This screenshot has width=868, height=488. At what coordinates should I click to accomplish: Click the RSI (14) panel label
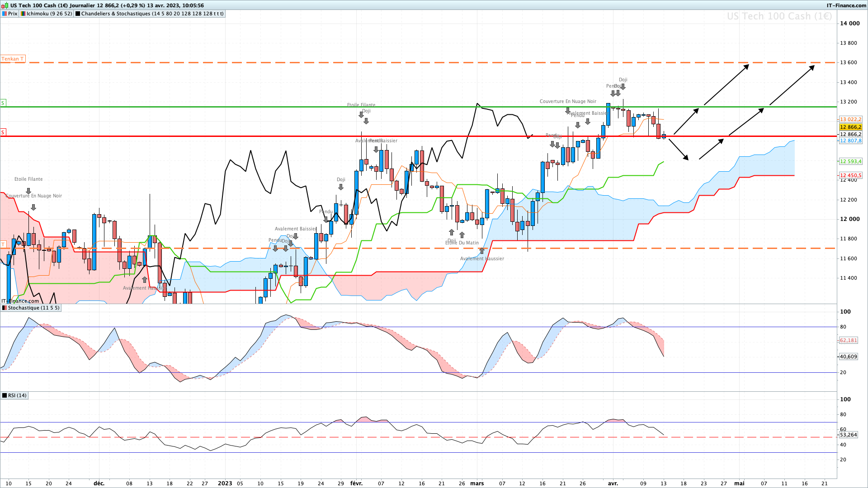17,395
